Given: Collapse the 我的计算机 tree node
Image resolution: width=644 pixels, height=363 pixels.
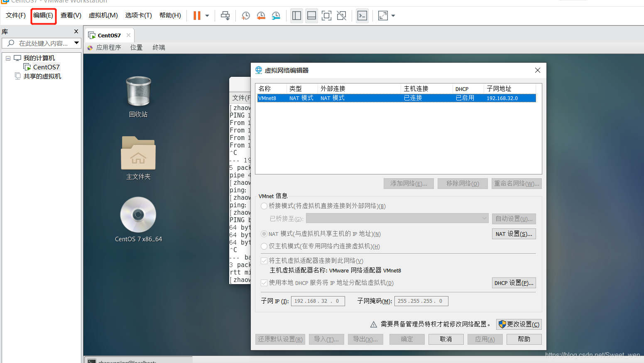Looking at the screenshot, I should 8,58.
